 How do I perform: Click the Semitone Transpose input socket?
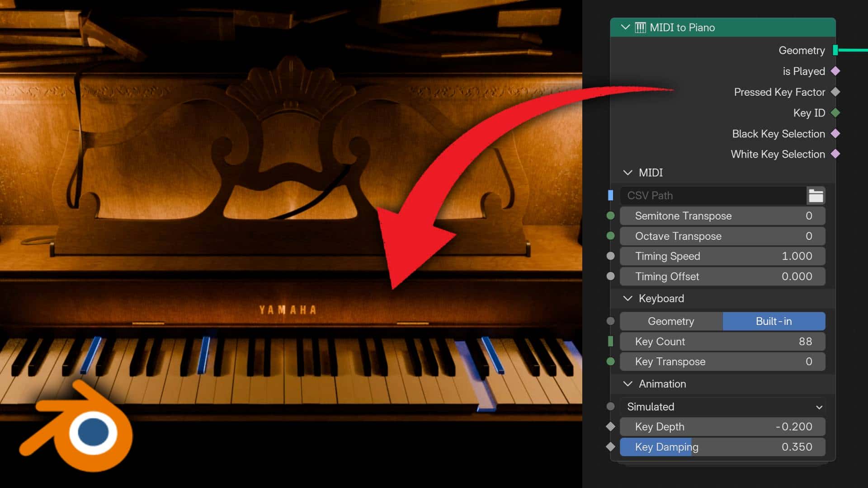pyautogui.click(x=611, y=216)
